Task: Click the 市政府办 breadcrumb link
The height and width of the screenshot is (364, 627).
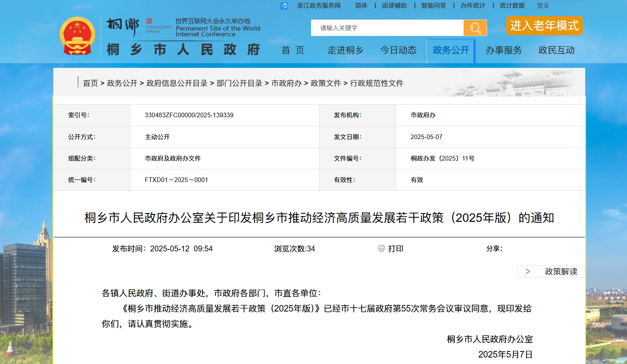Action: point(286,83)
